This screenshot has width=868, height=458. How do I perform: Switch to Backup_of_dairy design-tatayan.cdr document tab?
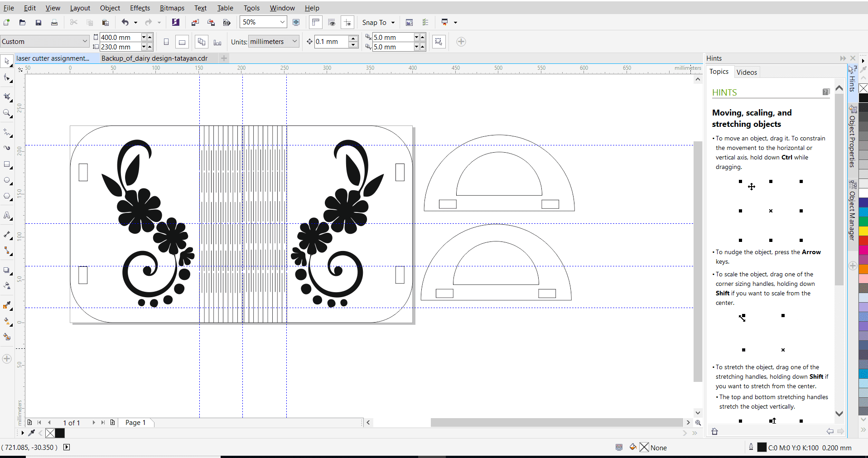coord(154,58)
